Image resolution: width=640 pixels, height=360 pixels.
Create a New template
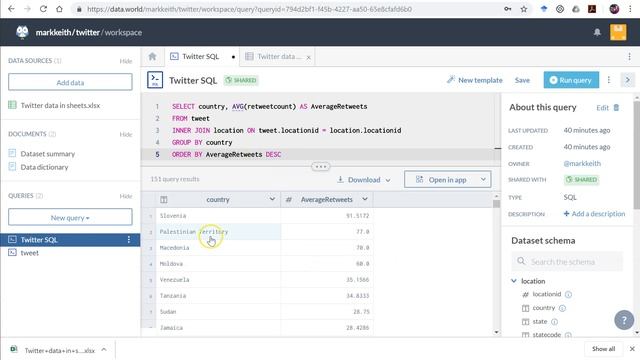pyautogui.click(x=475, y=80)
